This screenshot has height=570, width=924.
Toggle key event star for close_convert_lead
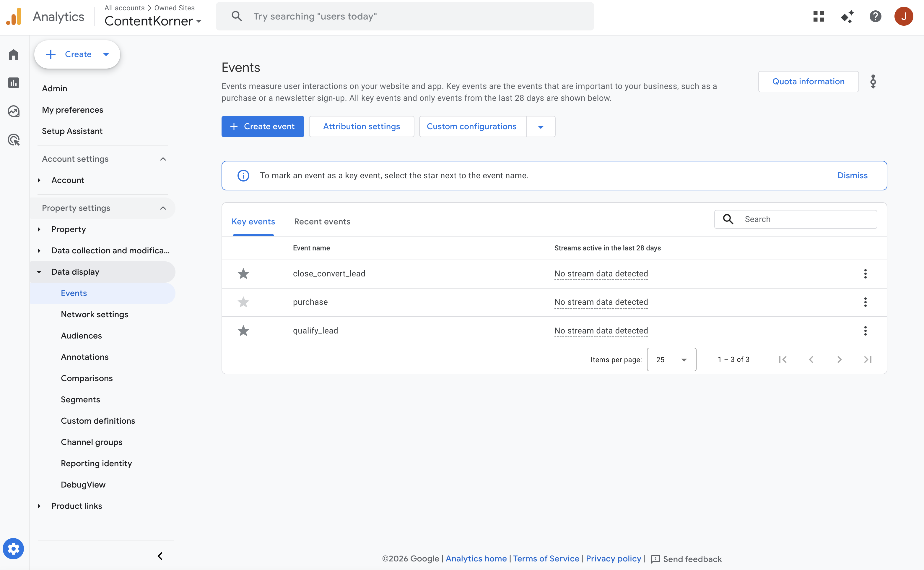243,274
